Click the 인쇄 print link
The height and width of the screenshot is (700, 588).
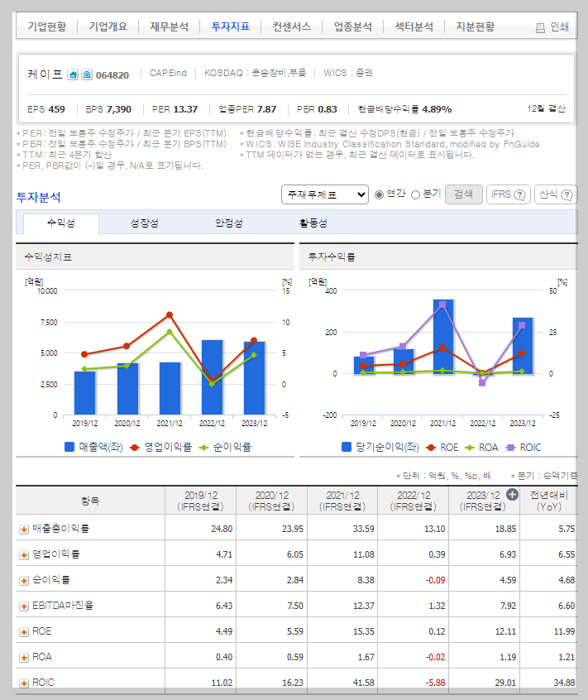click(x=559, y=27)
